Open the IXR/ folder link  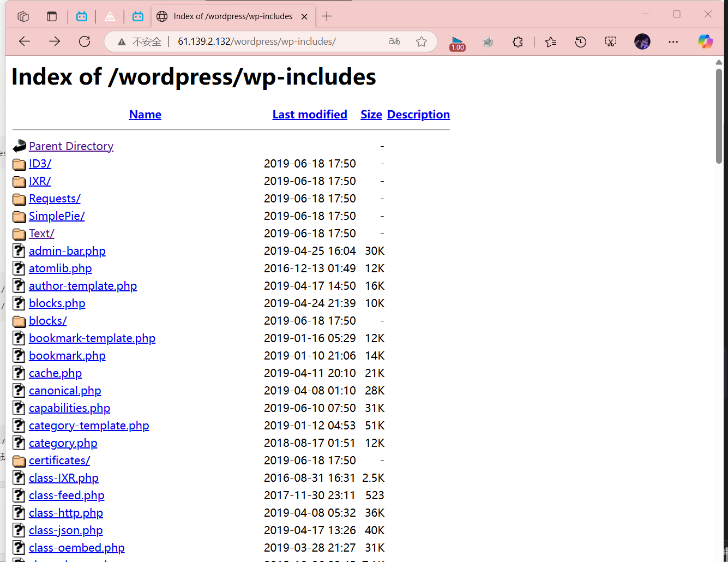click(40, 181)
